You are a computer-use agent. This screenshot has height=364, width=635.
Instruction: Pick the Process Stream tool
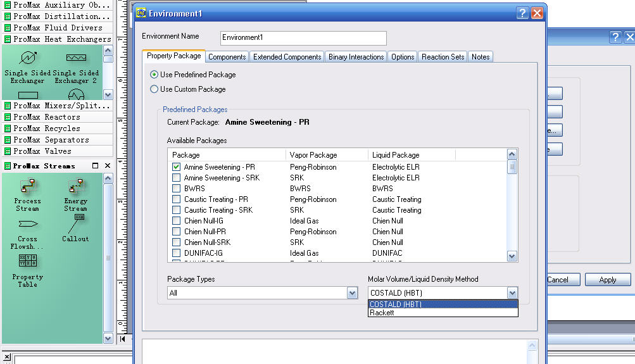tap(27, 195)
